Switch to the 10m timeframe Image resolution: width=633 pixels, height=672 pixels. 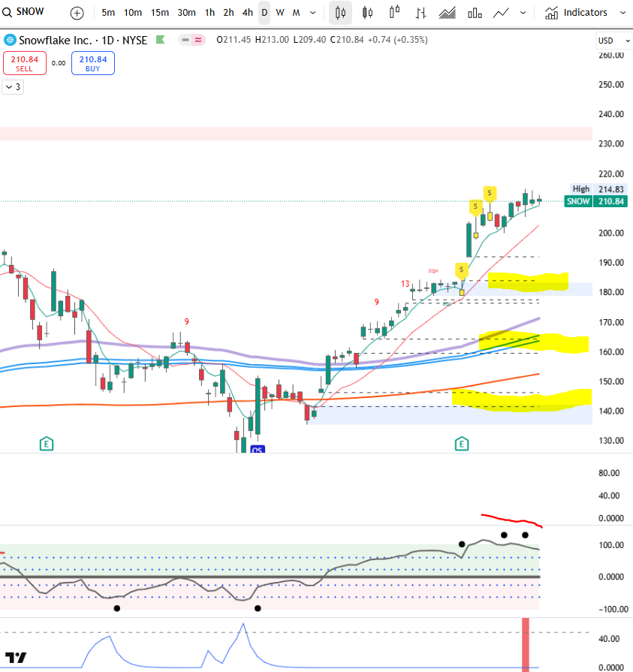(133, 13)
